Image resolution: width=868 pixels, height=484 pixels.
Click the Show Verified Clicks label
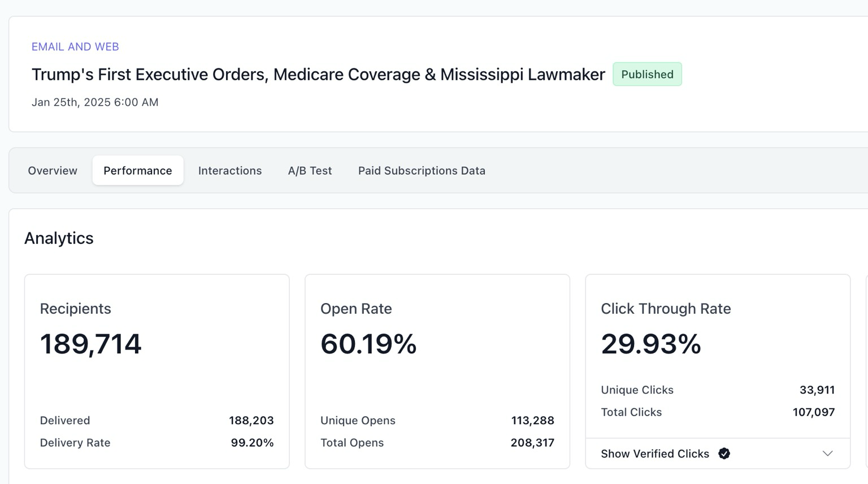coord(655,453)
